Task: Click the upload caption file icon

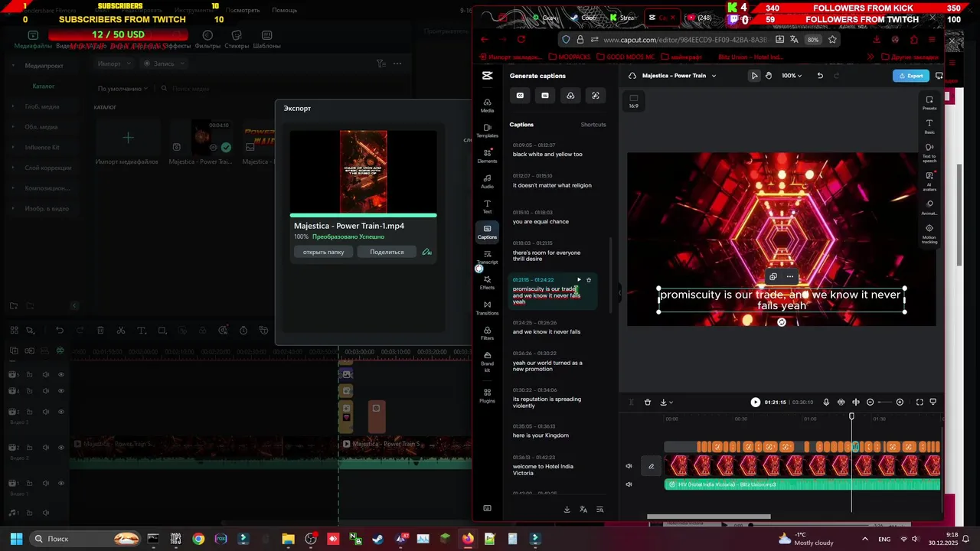Action: (x=570, y=96)
